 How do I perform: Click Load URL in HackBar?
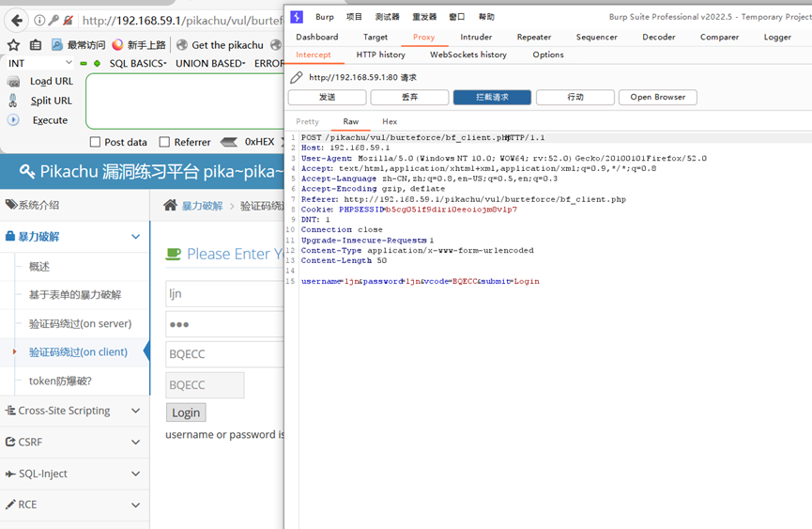pyautogui.click(x=52, y=82)
